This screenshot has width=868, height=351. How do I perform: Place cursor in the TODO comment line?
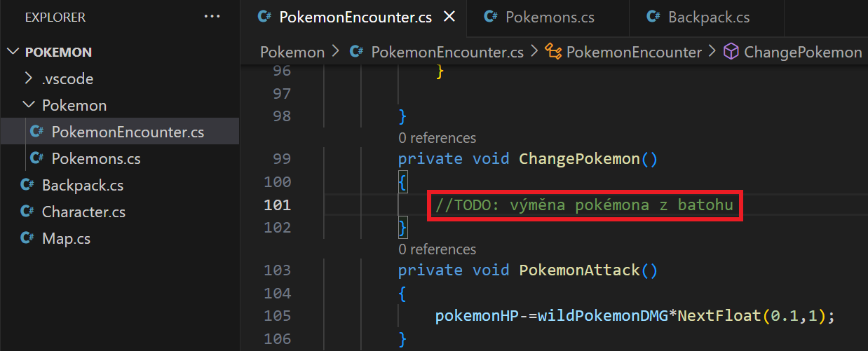(585, 205)
